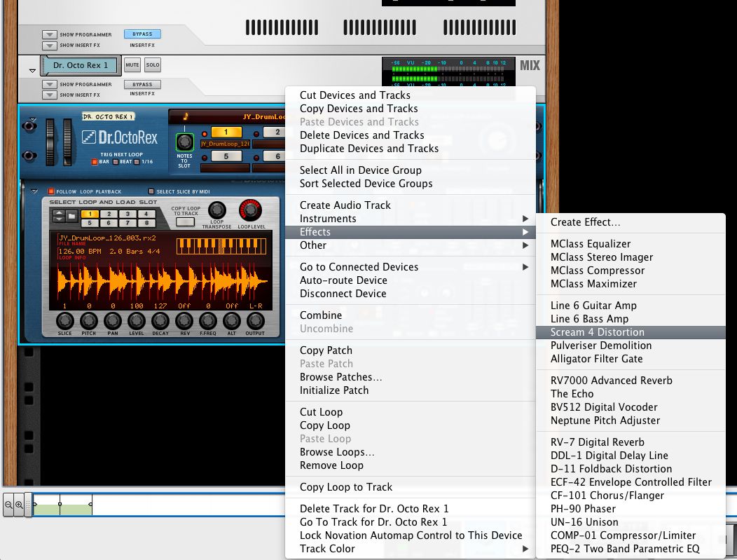
Task: Select slot 8 in the loop slot grid
Action: point(146,223)
